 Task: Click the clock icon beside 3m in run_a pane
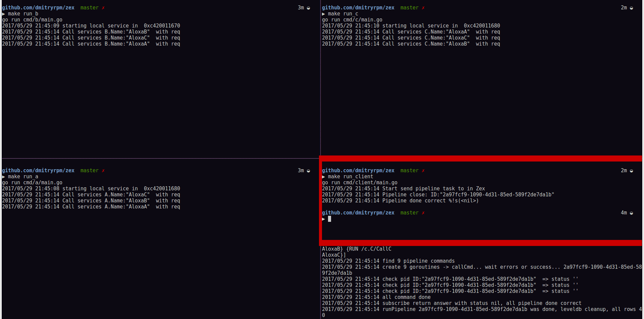click(308, 171)
